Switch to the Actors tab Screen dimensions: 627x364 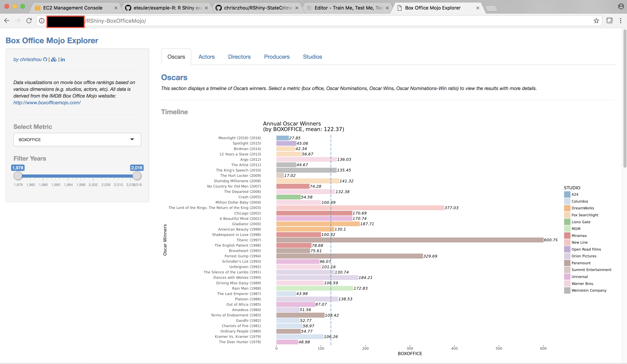coord(206,57)
